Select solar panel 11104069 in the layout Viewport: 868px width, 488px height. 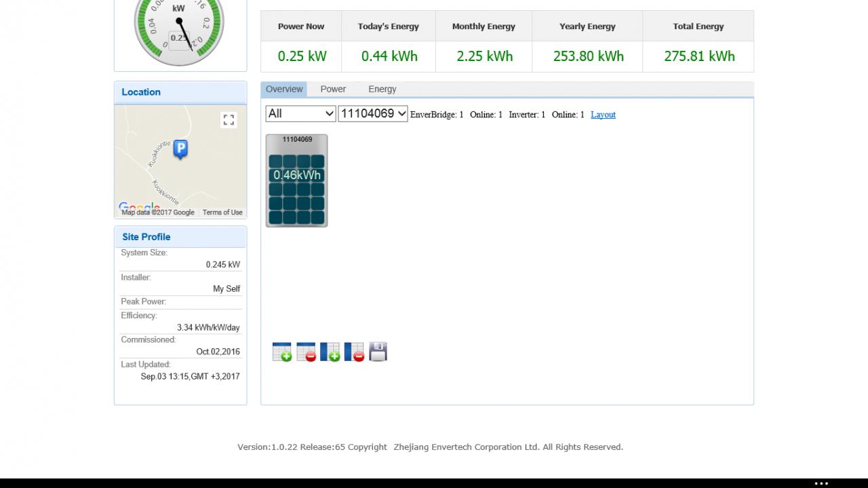(296, 181)
